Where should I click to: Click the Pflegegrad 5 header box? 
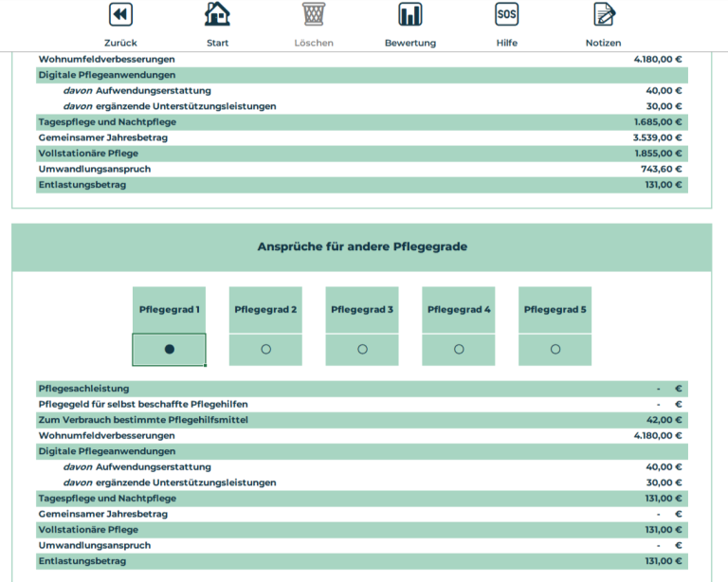click(x=555, y=310)
